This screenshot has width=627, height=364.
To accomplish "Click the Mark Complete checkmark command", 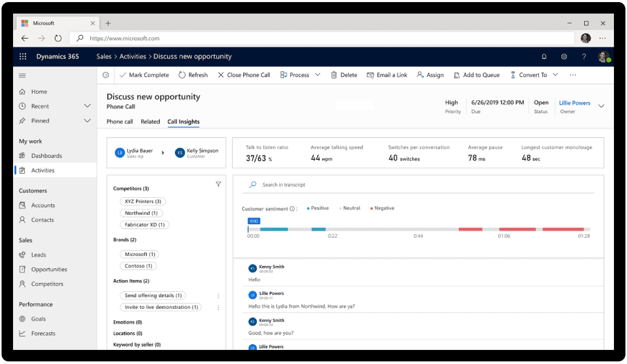I will [x=144, y=75].
